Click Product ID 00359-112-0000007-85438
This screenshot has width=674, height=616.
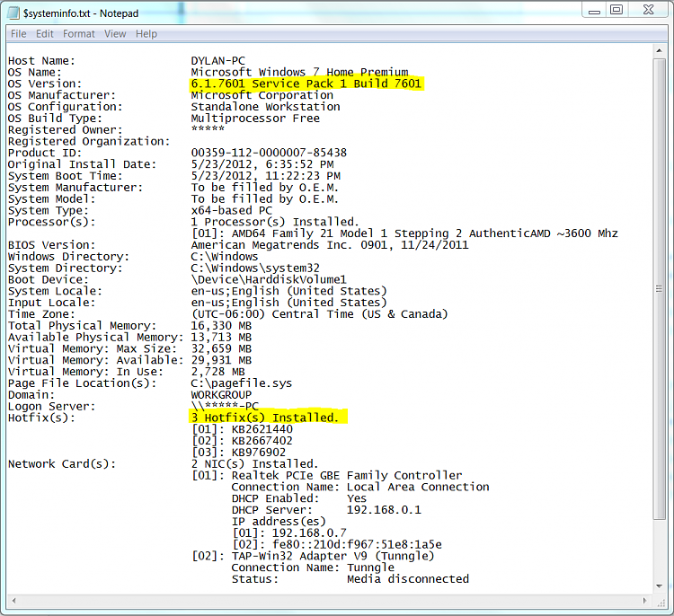(269, 153)
